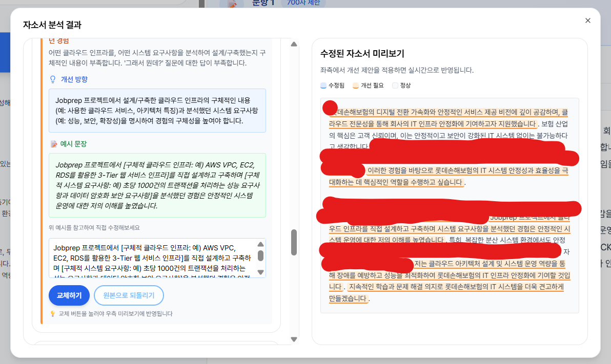Image resolution: width=611 pixels, height=364 pixels.
Task: Click the text '좌측에서 개선 제안을 적용하면 실시간으로 반영됩니다'
Action: (x=397, y=70)
